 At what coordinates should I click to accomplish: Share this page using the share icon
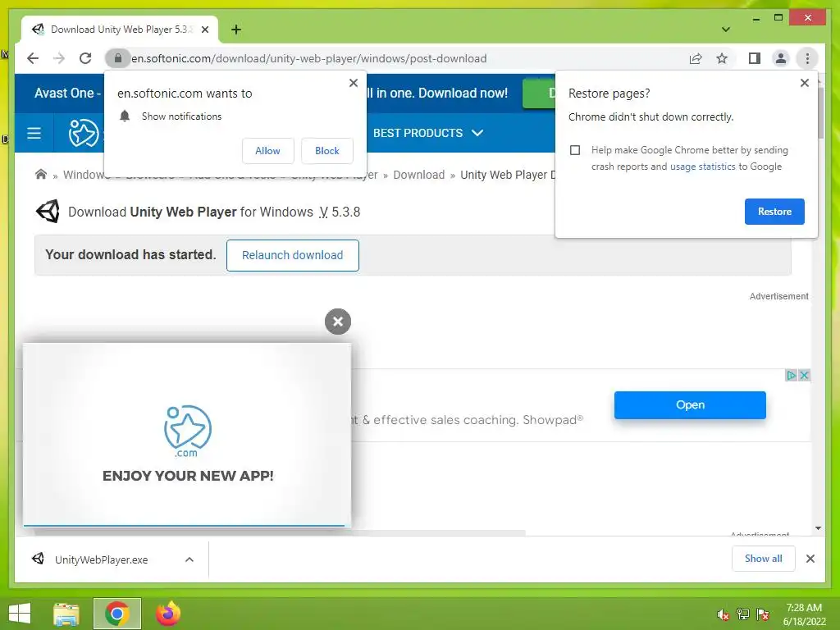click(696, 58)
